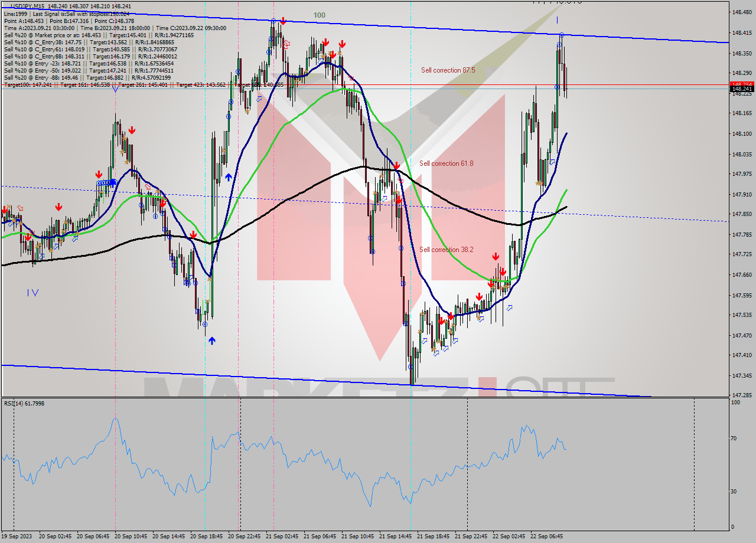Viewport: 756px width, 543px height.
Task: Click the '21 Sep 22:45' time axis label
Action: coord(470,537)
